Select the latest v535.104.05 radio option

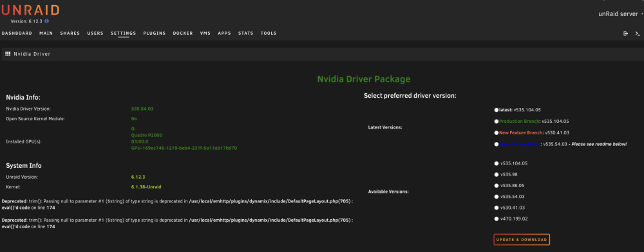point(497,110)
